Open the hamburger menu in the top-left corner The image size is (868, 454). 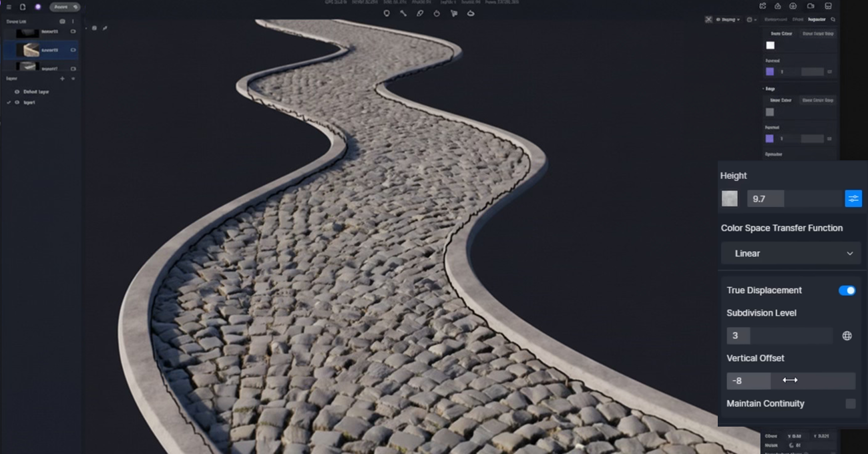point(9,5)
